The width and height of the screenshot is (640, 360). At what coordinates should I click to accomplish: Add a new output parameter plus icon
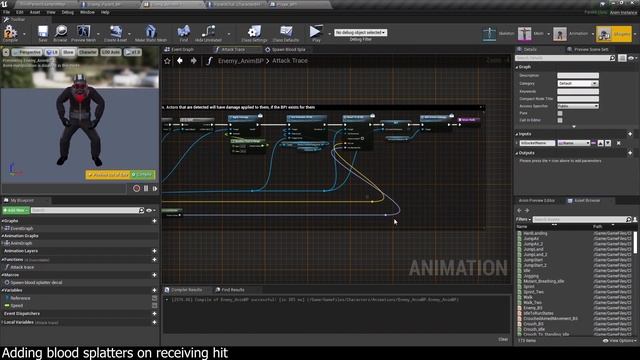pos(630,153)
